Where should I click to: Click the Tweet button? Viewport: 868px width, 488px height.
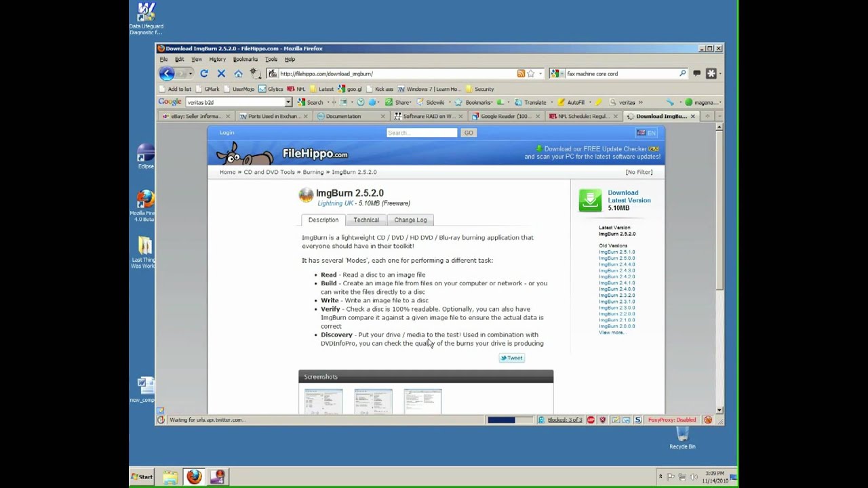[x=512, y=358]
